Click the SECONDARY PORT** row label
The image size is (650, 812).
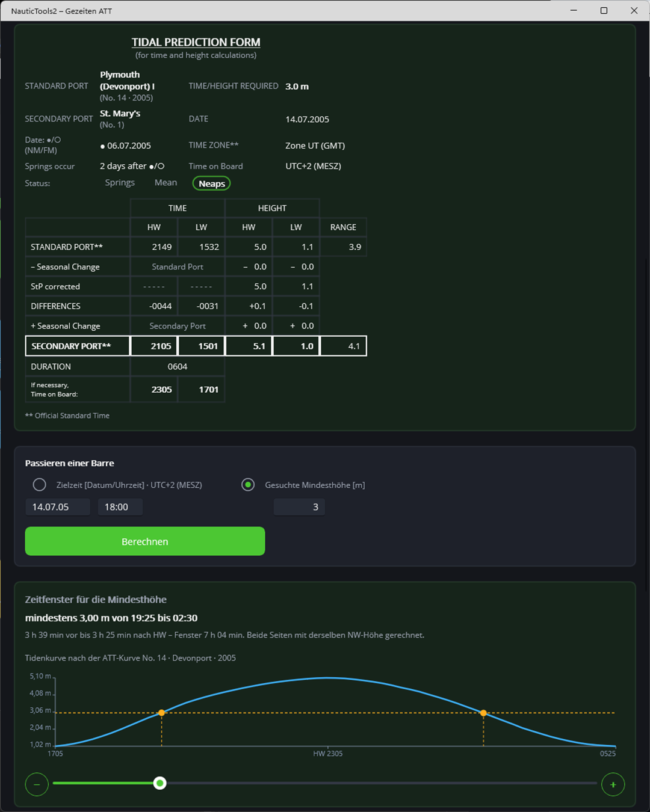click(71, 346)
